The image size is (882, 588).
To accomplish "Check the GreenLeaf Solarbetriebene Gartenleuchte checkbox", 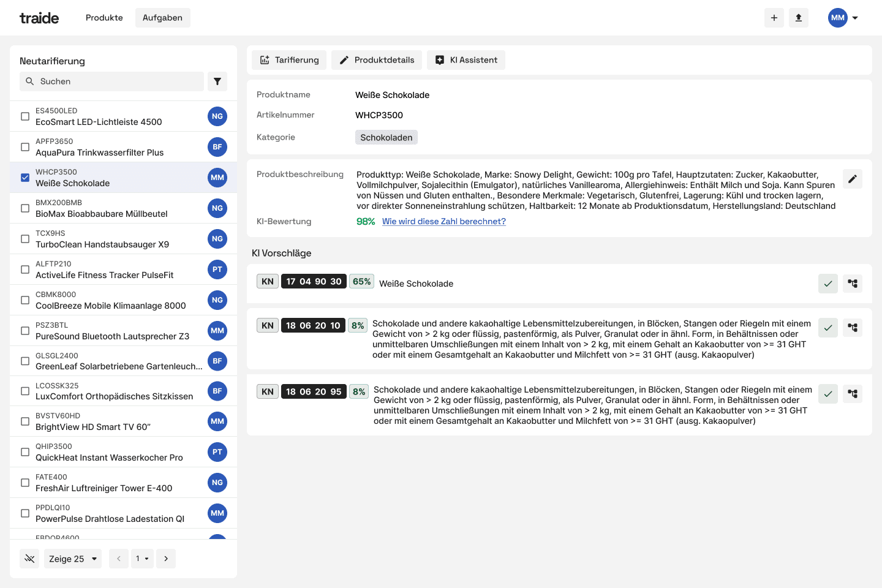I will tap(25, 361).
